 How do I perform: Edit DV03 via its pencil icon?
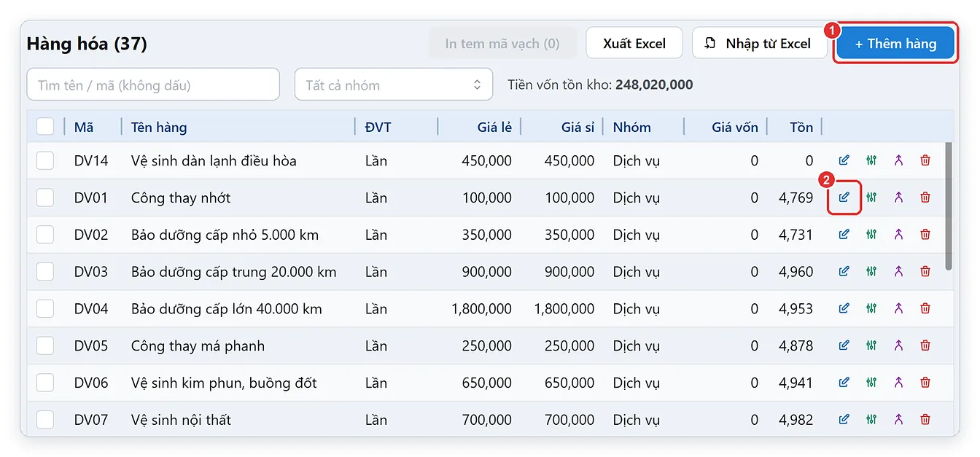844,272
